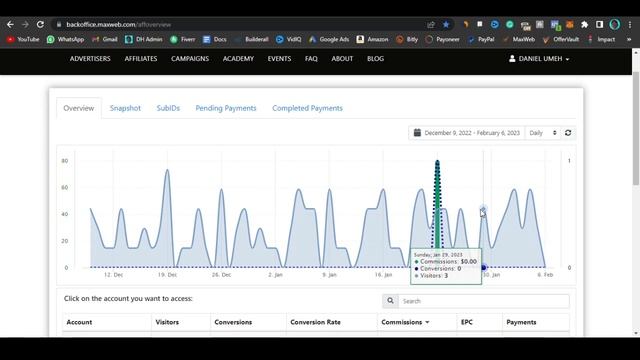The width and height of the screenshot is (640, 360).
Task: Open the Google Ads bookmark
Action: 329,39
